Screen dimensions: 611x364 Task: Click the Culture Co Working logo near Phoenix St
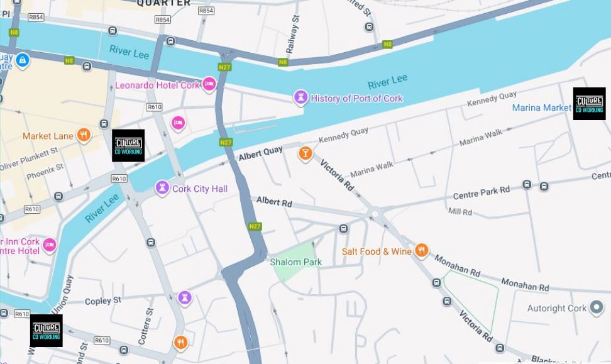(128, 146)
